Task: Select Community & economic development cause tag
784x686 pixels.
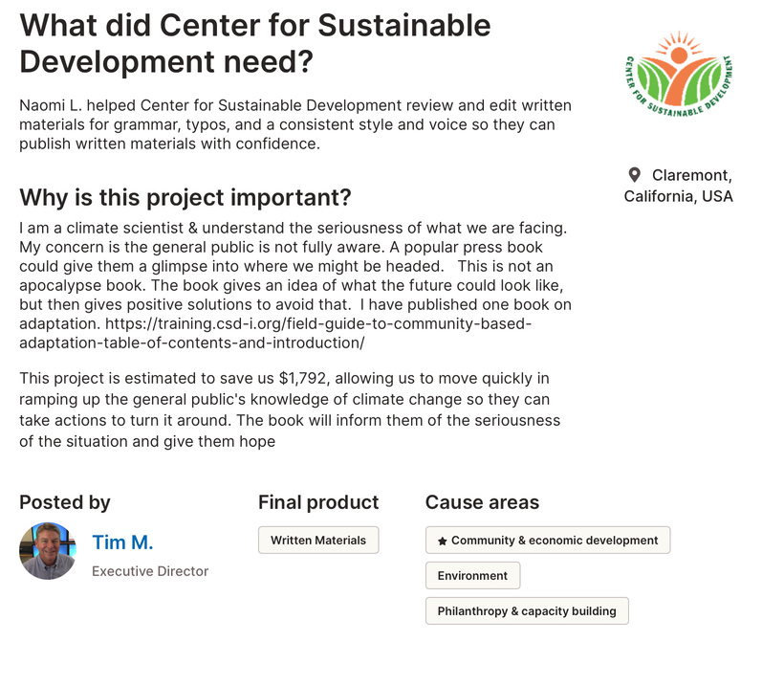Action: [548, 541]
